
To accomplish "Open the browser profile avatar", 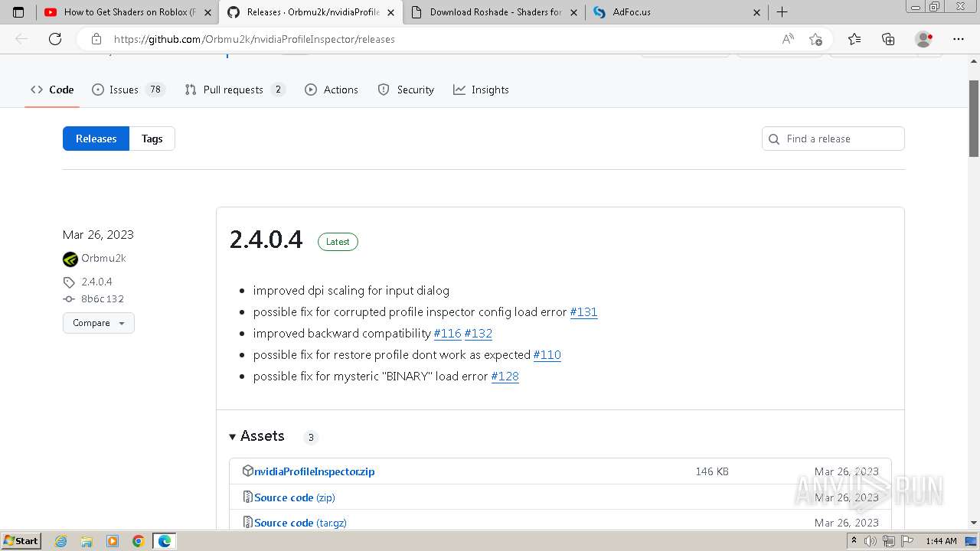I will pyautogui.click(x=923, y=39).
